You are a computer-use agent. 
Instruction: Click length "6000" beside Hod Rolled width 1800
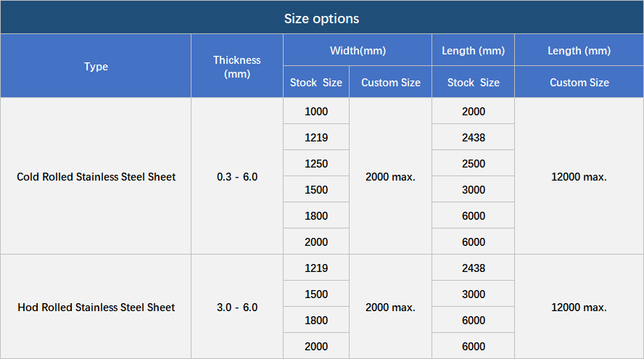[x=474, y=321]
